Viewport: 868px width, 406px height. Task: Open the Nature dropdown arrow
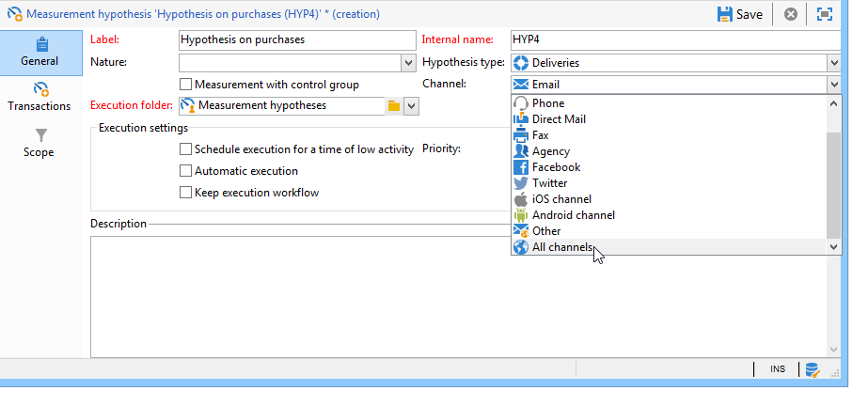click(408, 63)
